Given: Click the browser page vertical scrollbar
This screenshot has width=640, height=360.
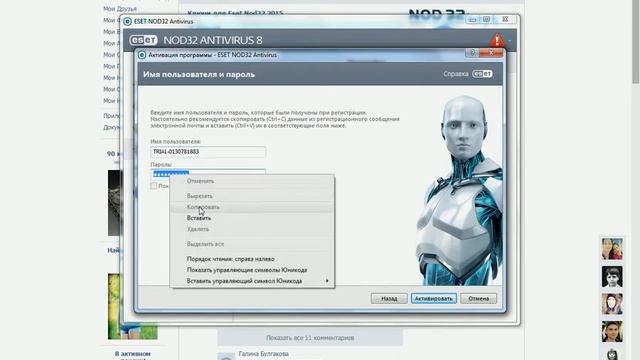Looking at the screenshot, I should (x=636, y=41).
